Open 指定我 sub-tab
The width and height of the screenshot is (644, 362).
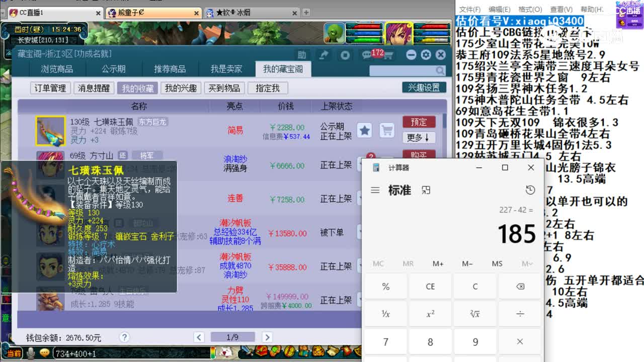click(267, 88)
